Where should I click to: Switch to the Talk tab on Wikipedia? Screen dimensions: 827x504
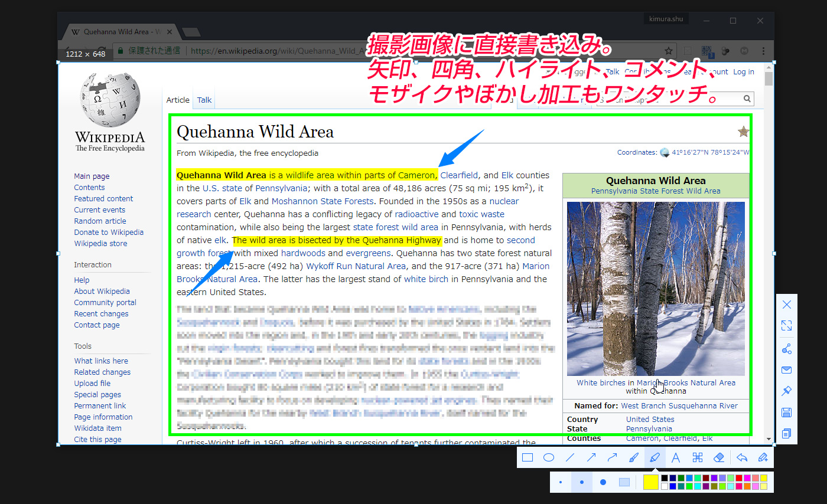[x=203, y=100]
